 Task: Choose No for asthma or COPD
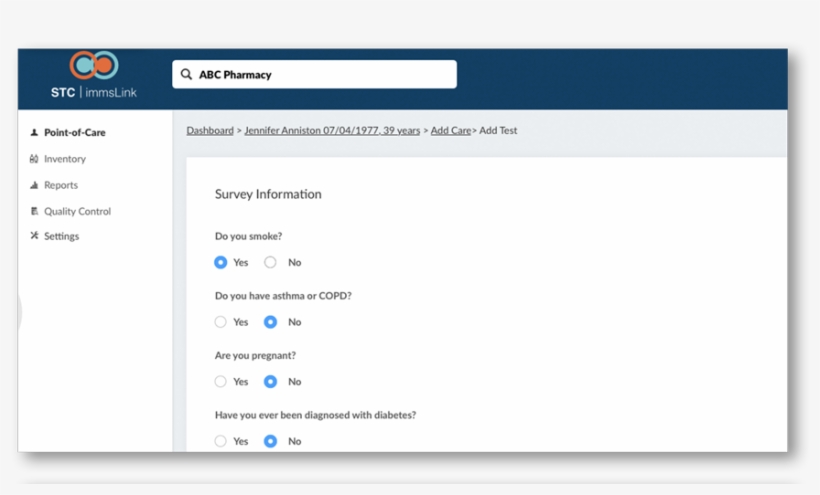(270, 321)
